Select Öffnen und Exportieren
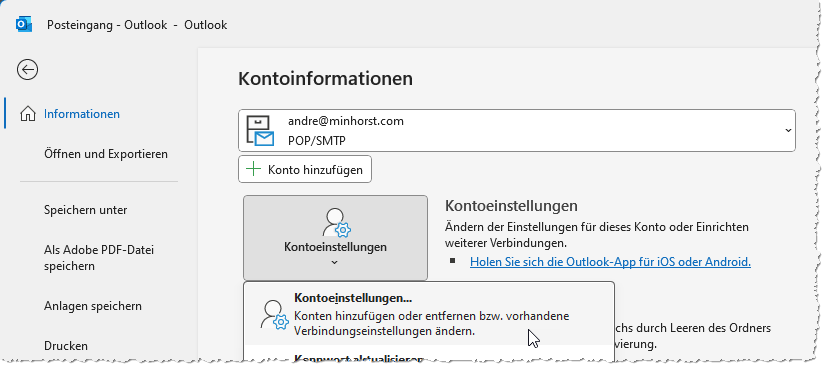The height and width of the screenshot is (367, 825). point(106,154)
